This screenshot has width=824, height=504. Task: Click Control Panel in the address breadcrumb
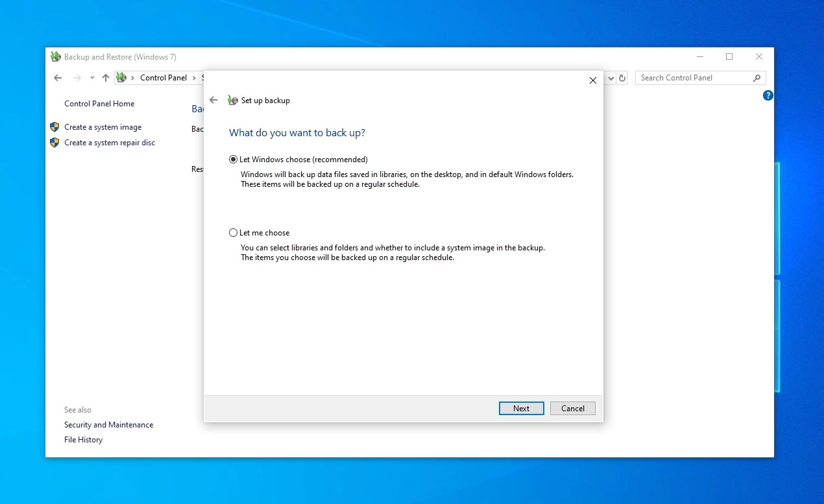click(164, 78)
